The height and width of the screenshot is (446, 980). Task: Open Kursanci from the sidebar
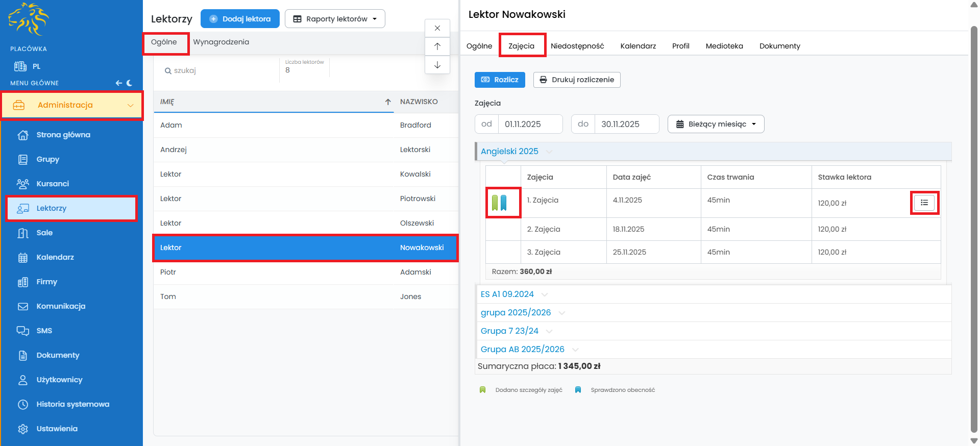click(53, 184)
